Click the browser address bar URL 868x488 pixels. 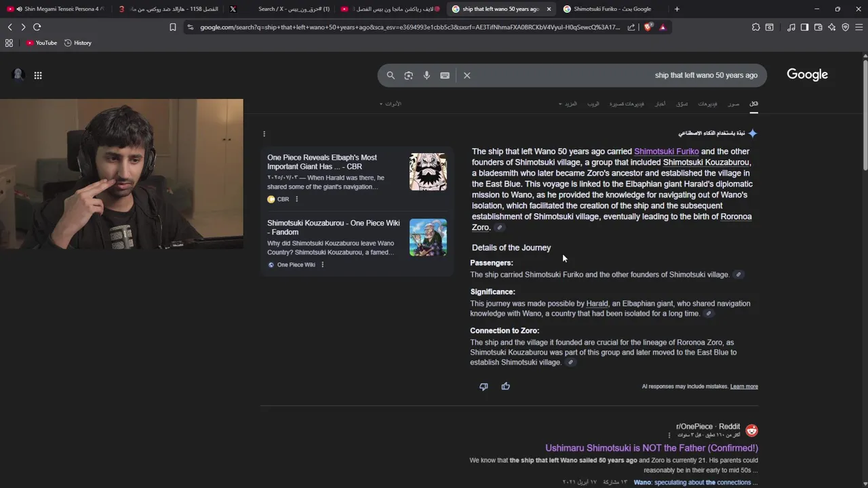(x=410, y=27)
